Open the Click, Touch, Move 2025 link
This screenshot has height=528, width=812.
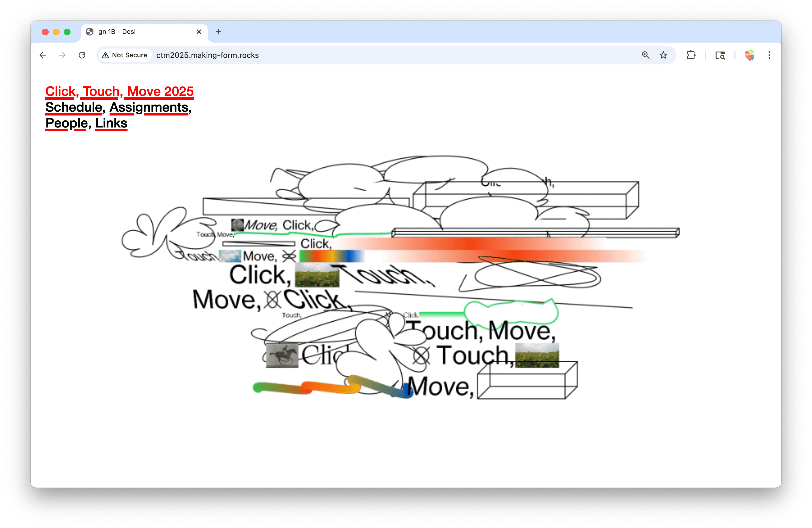click(x=119, y=91)
